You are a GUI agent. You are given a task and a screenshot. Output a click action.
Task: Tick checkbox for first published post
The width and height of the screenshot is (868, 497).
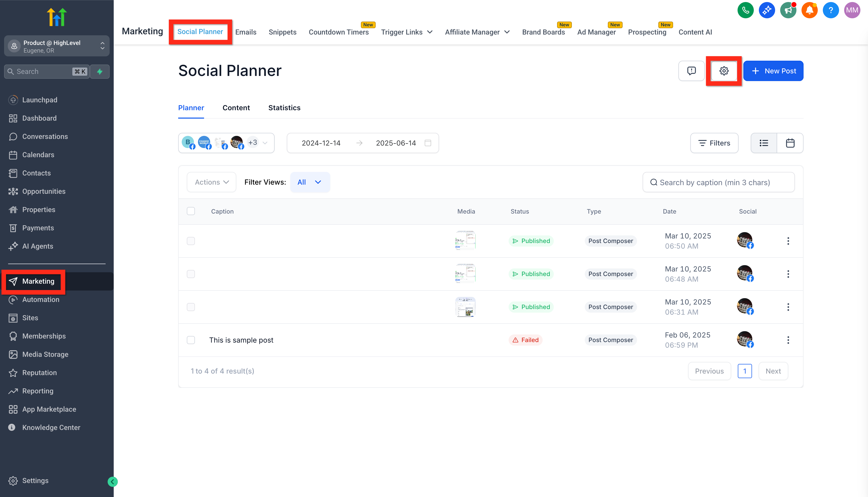[x=191, y=241]
